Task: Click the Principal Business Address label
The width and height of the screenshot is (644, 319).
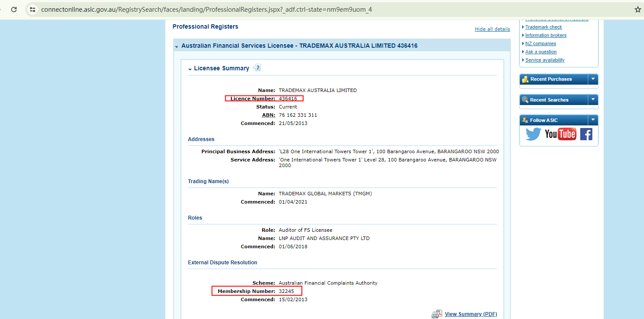Action: click(238, 151)
